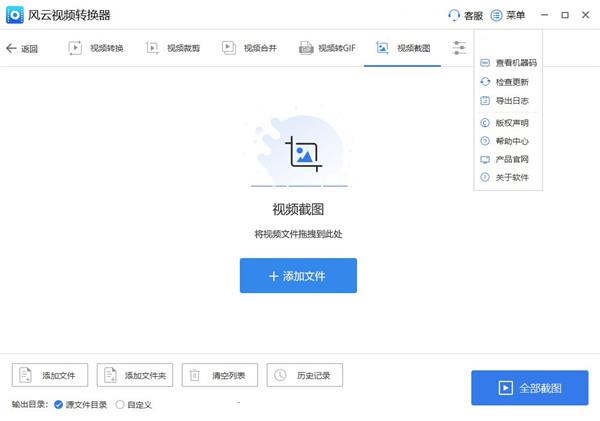Choose 查看机器码 in the menu
Image resolution: width=600 pixels, height=421 pixels.
click(x=508, y=63)
